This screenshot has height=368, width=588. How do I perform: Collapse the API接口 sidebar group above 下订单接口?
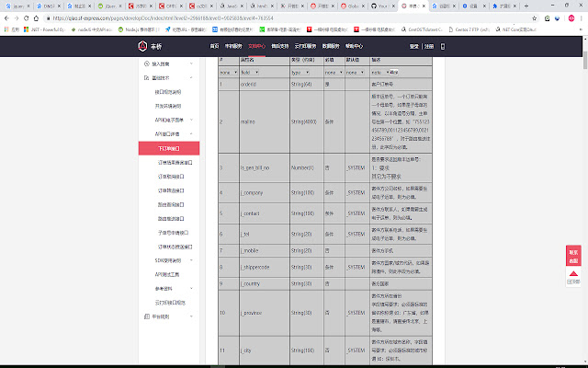click(x=191, y=134)
